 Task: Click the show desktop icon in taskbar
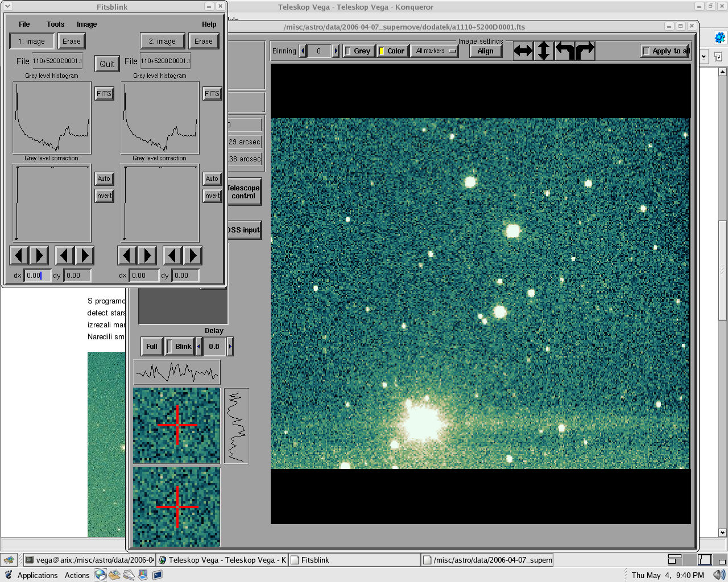9,560
